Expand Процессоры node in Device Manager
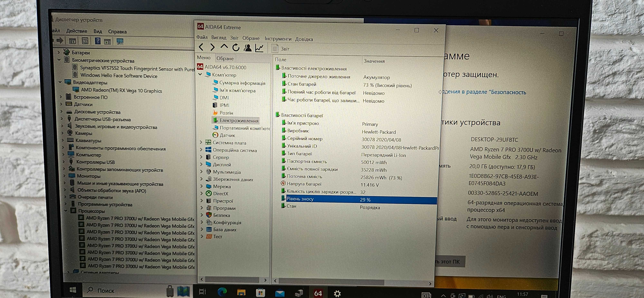644x298 pixels. pos(66,211)
